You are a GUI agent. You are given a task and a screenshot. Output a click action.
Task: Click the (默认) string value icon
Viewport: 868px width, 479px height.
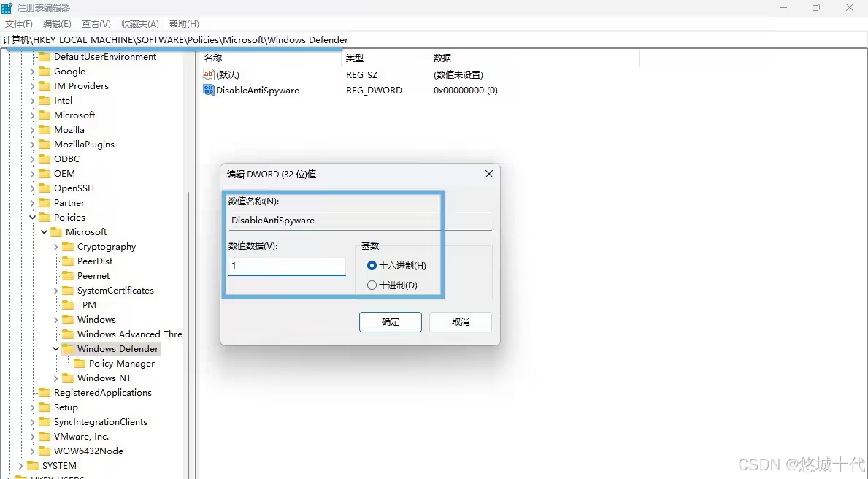coord(209,74)
